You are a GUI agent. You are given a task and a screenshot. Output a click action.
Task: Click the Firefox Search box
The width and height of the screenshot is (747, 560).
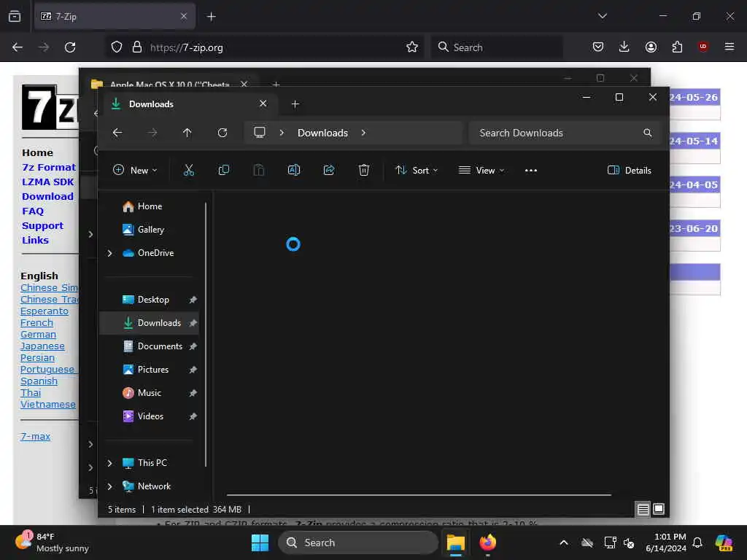click(496, 47)
